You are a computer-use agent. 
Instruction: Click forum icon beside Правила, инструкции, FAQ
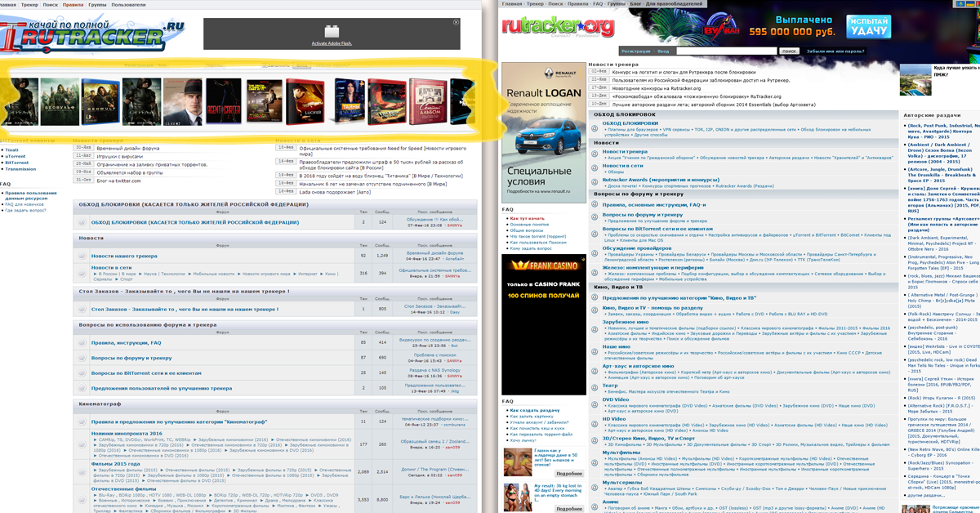(x=82, y=343)
